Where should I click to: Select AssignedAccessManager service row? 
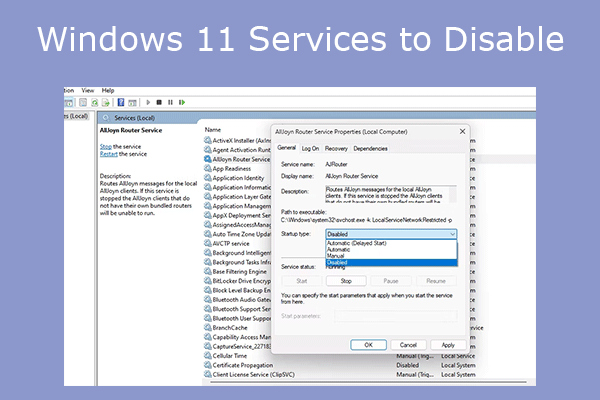[x=237, y=225]
